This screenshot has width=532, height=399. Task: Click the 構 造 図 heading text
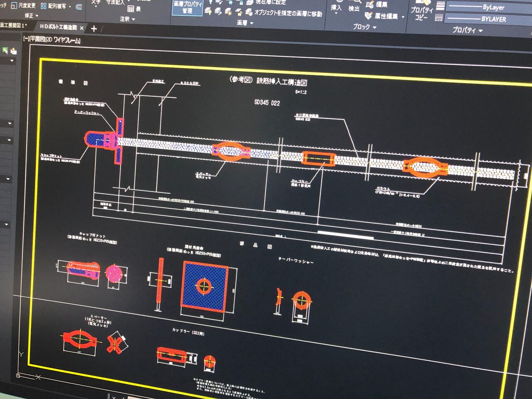coord(73,82)
